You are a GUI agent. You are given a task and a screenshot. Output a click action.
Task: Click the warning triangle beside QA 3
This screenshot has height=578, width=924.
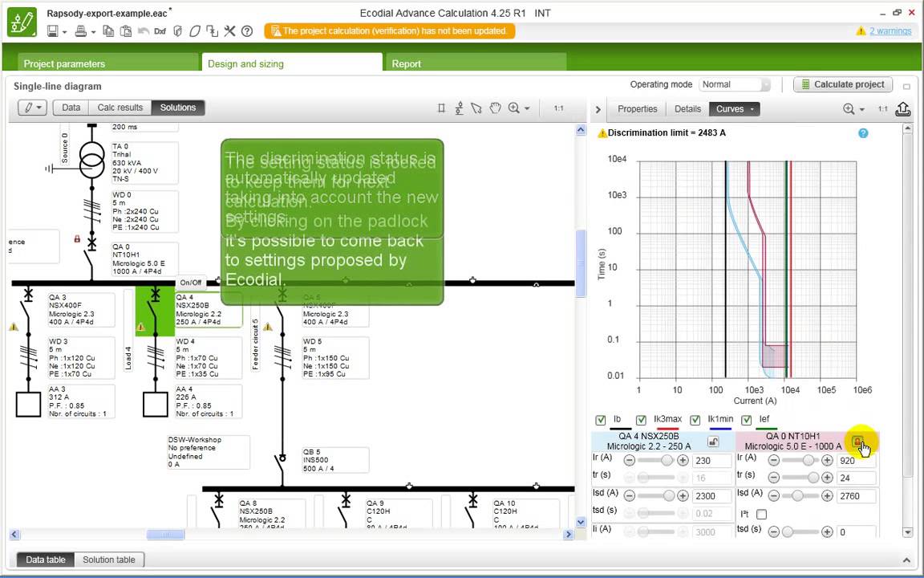(14, 326)
